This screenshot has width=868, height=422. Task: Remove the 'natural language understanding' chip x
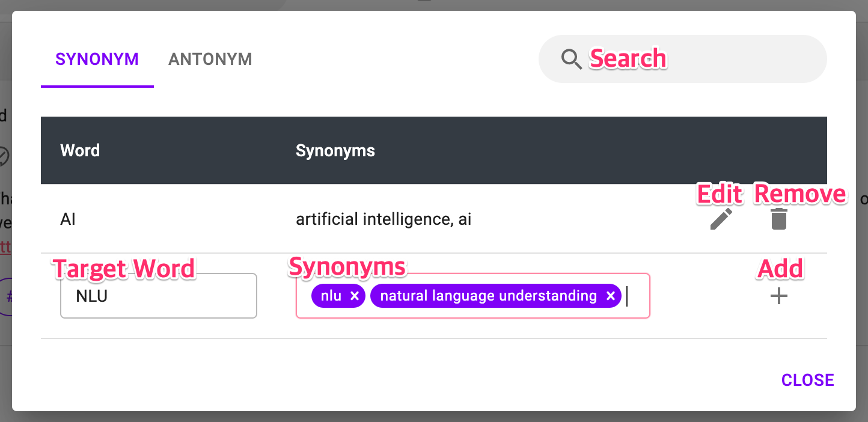(610, 296)
